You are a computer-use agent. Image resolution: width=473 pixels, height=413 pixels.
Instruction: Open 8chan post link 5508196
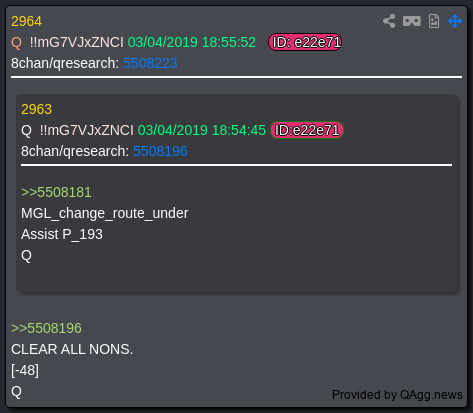point(160,151)
